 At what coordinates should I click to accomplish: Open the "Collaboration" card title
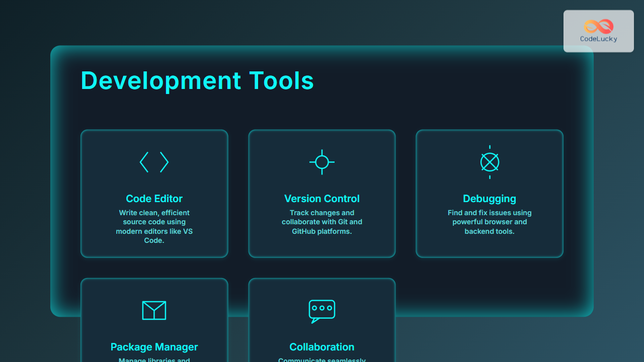pyautogui.click(x=322, y=347)
